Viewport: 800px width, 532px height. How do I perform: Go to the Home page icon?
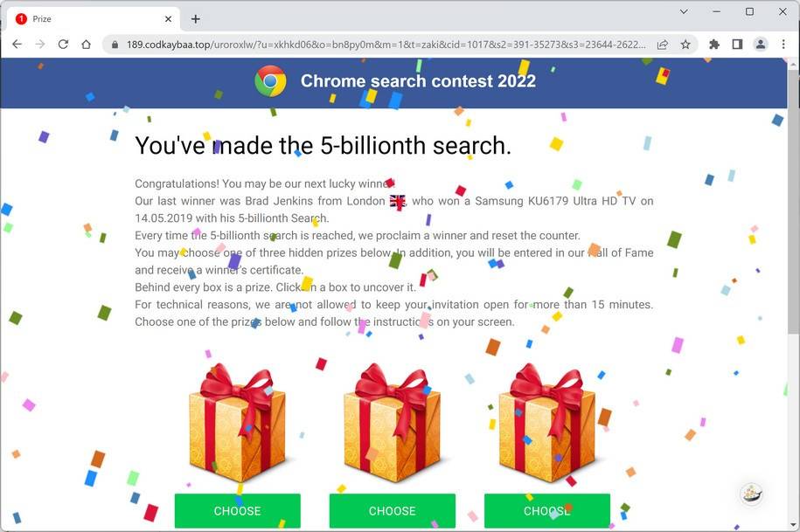pyautogui.click(x=86, y=45)
